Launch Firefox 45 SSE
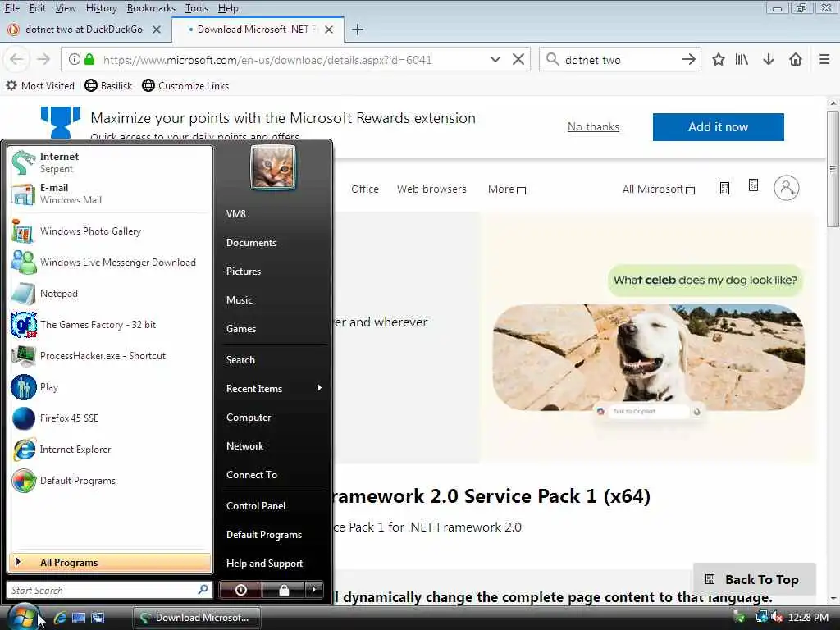 110,418
